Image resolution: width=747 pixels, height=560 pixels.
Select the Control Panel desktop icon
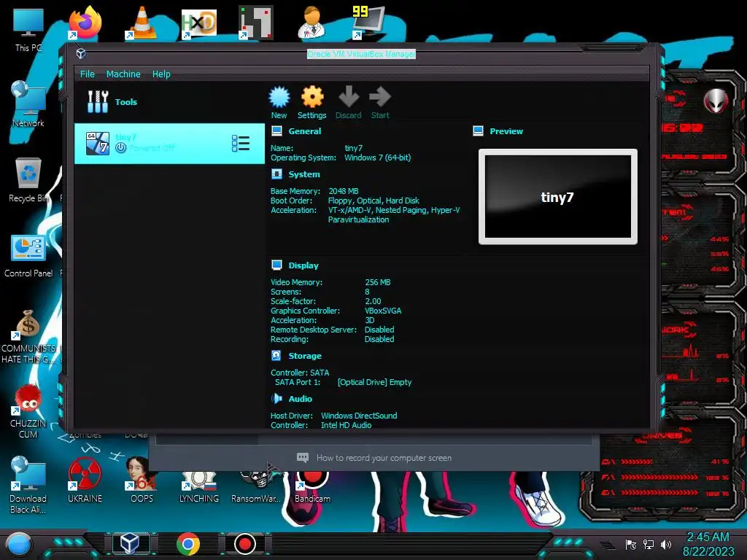pos(28,256)
